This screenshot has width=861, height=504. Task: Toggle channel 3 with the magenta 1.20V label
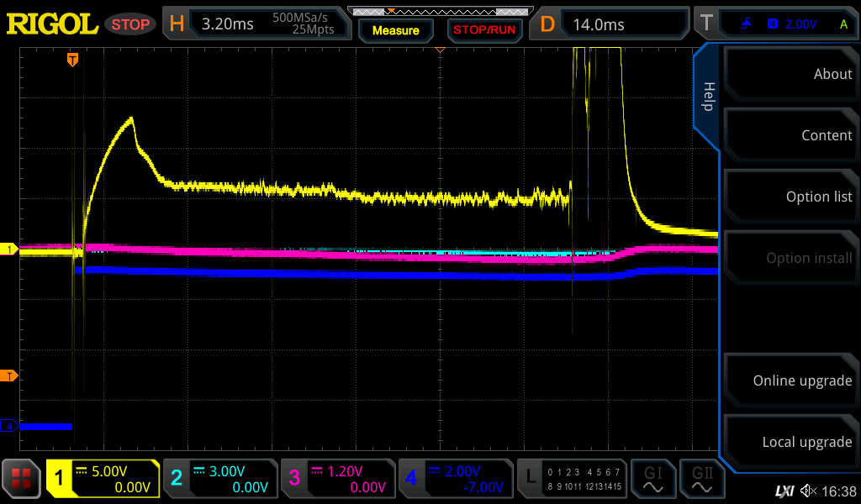pyautogui.click(x=337, y=479)
